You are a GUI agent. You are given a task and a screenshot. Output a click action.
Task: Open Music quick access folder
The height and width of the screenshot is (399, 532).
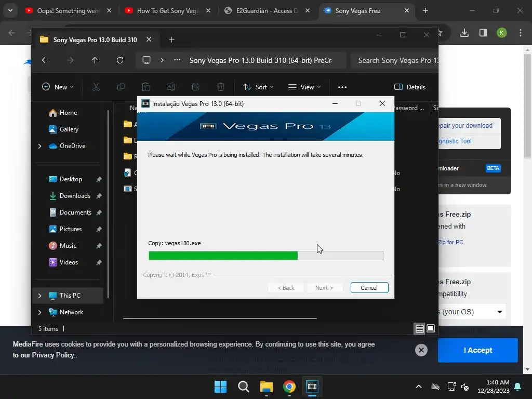tap(68, 246)
